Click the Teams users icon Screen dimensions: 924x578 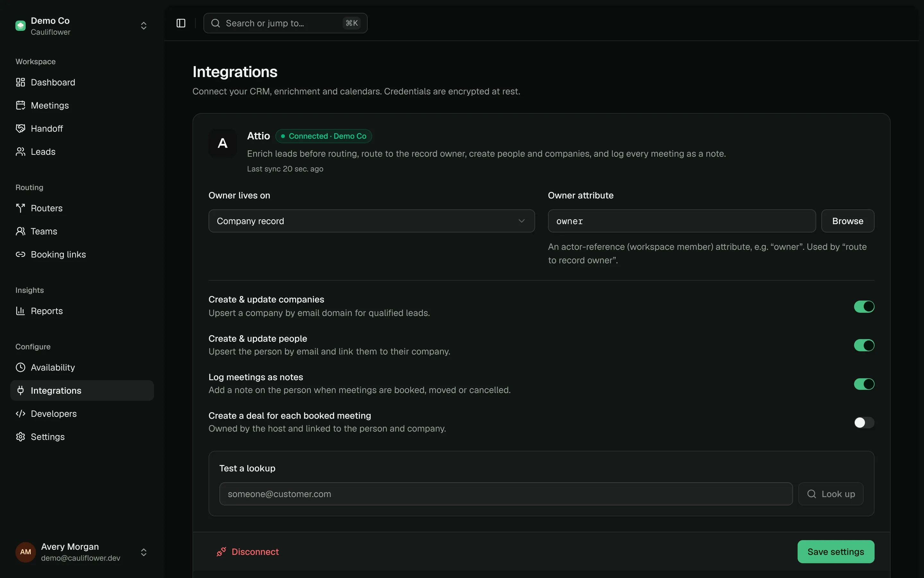pyautogui.click(x=21, y=231)
